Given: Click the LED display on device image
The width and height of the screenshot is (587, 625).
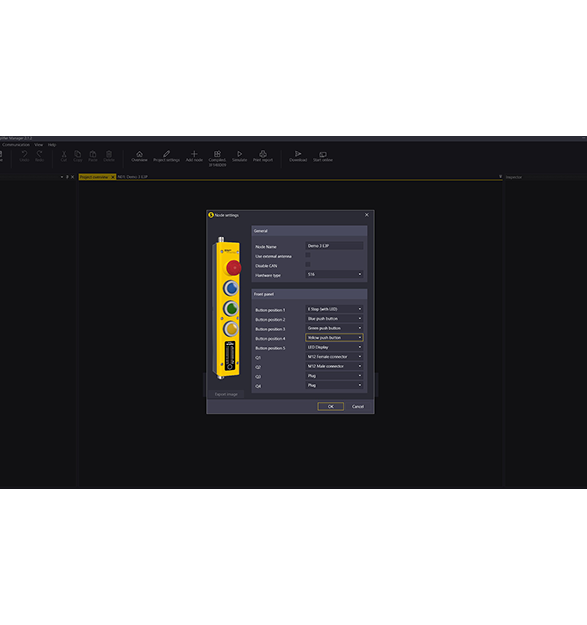Looking at the screenshot, I should click(230, 356).
